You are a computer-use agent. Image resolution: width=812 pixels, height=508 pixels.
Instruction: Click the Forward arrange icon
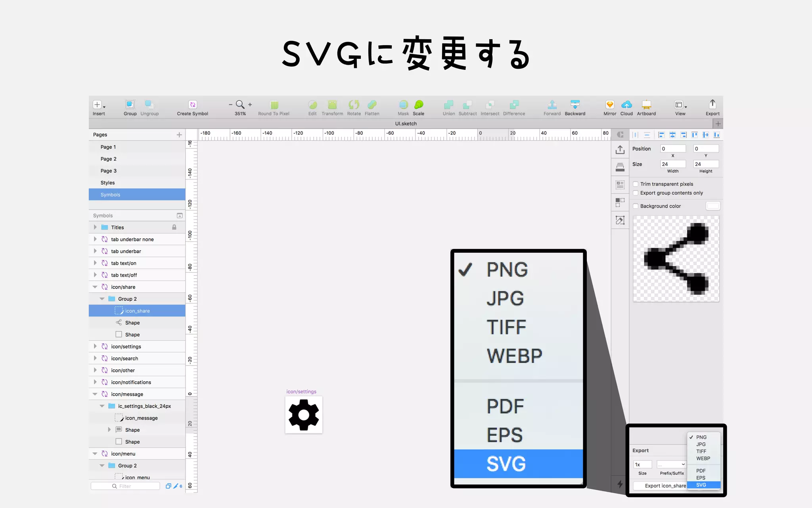point(552,104)
